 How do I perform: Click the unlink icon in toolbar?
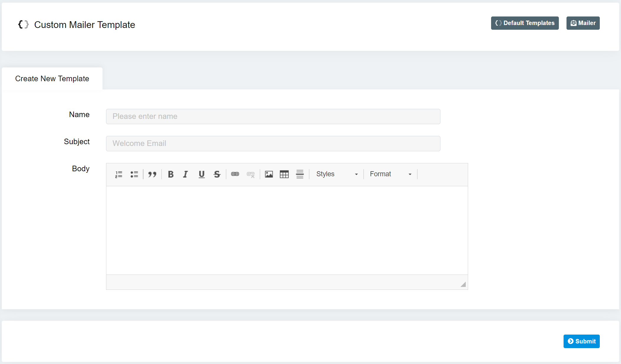[x=251, y=174]
